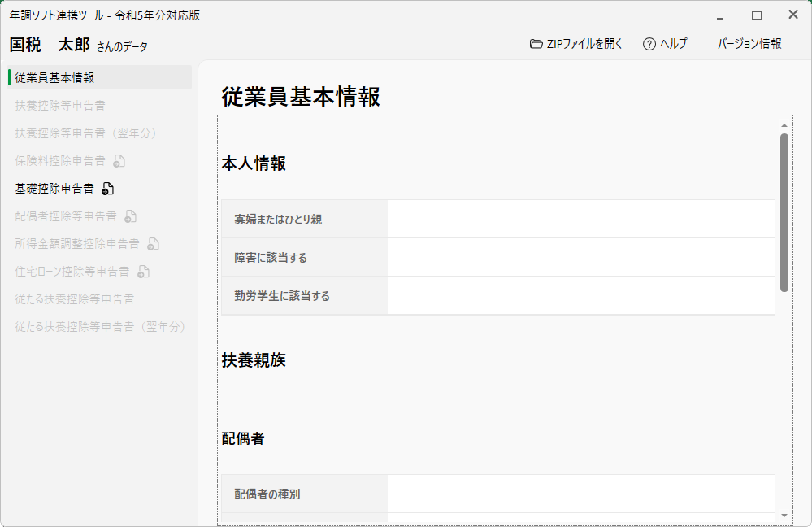Select 扶養控除等申告書 in the sidebar
This screenshot has height=527, width=812.
(60, 106)
